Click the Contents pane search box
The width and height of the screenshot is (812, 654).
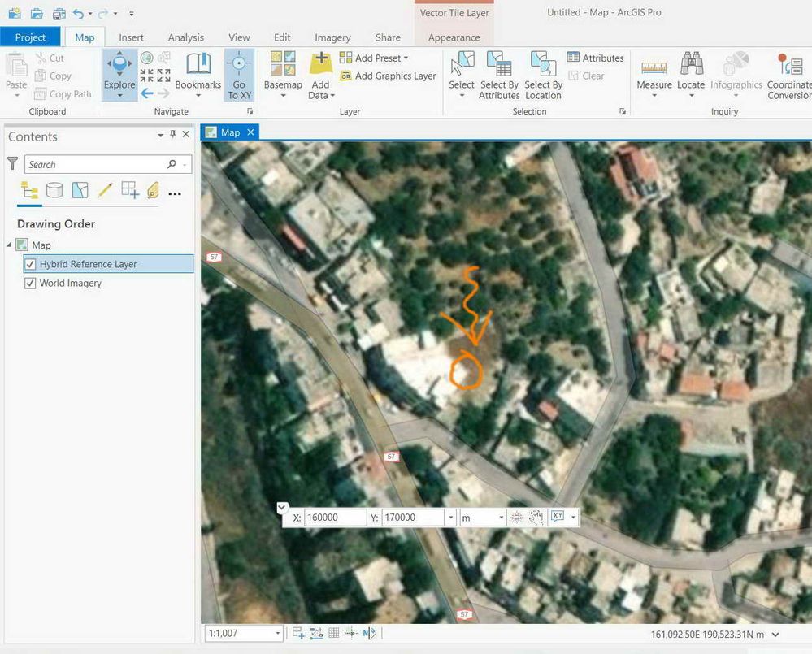click(96, 164)
